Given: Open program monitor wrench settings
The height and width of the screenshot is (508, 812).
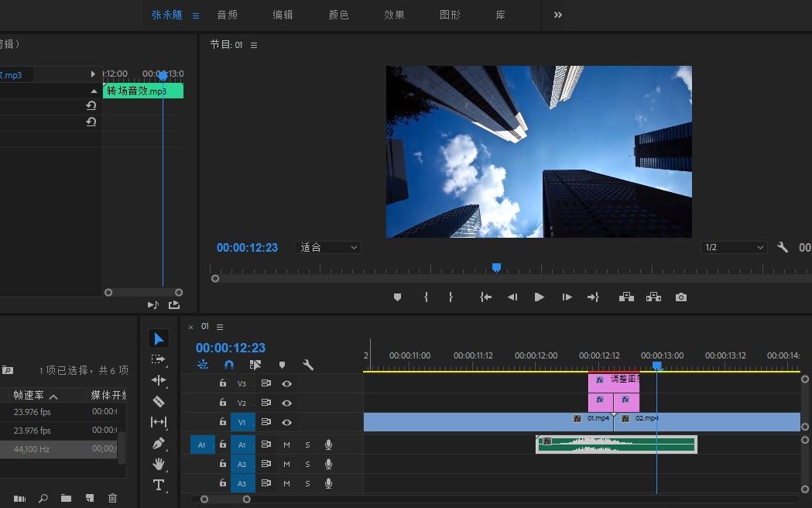Looking at the screenshot, I should (x=783, y=248).
